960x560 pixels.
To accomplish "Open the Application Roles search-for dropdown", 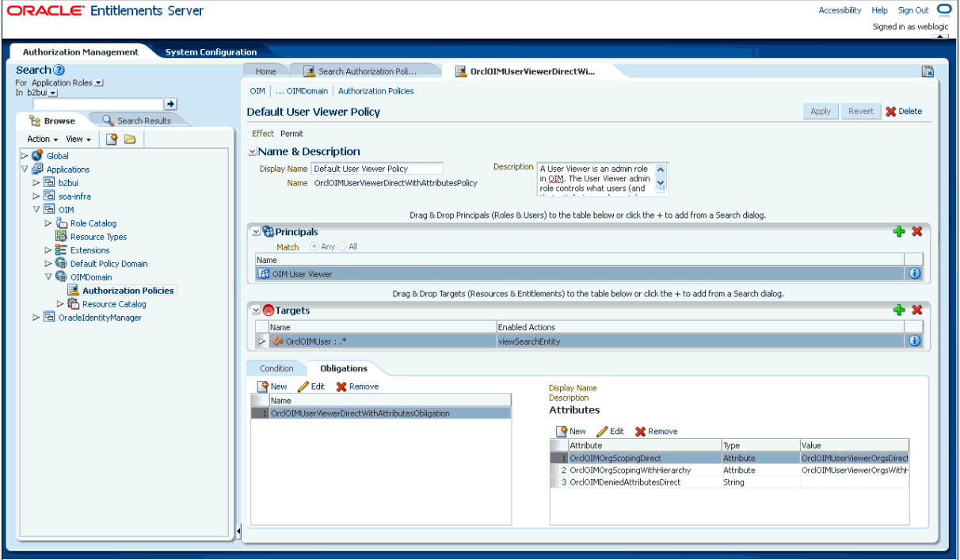I will click(98, 83).
